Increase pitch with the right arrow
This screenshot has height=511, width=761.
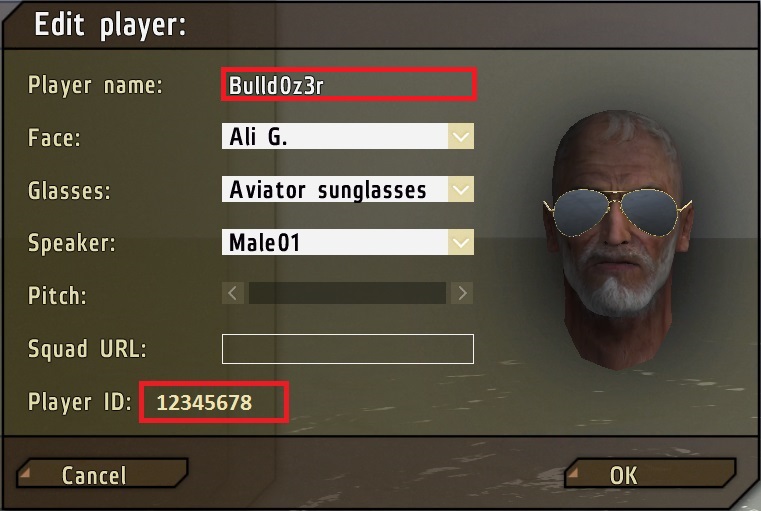point(462,293)
